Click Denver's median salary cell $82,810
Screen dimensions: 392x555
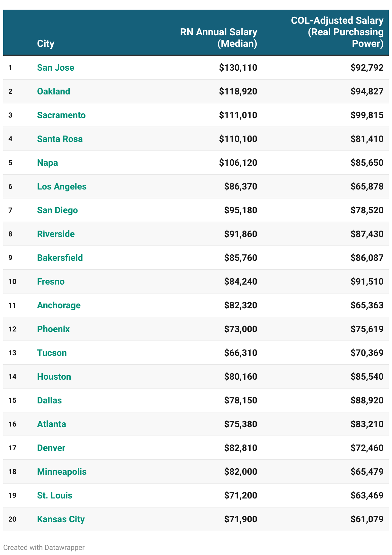point(240,448)
